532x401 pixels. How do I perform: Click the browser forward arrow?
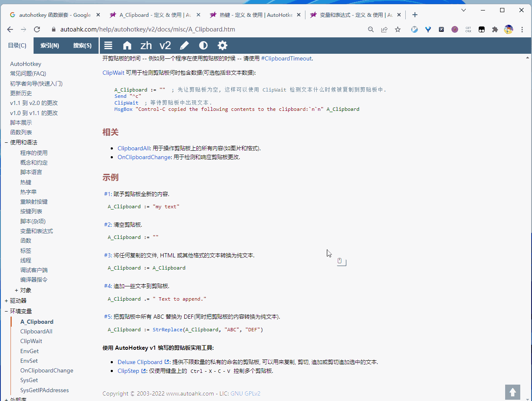pos(23,29)
